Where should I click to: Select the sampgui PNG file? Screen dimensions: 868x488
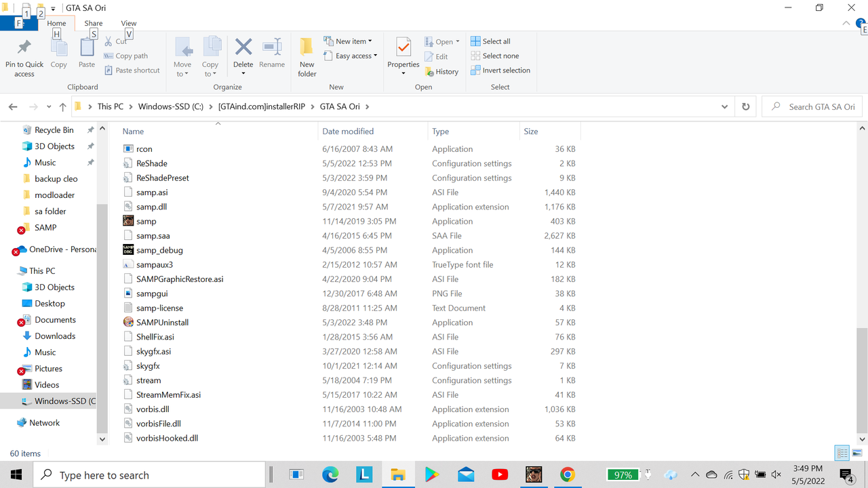152,293
